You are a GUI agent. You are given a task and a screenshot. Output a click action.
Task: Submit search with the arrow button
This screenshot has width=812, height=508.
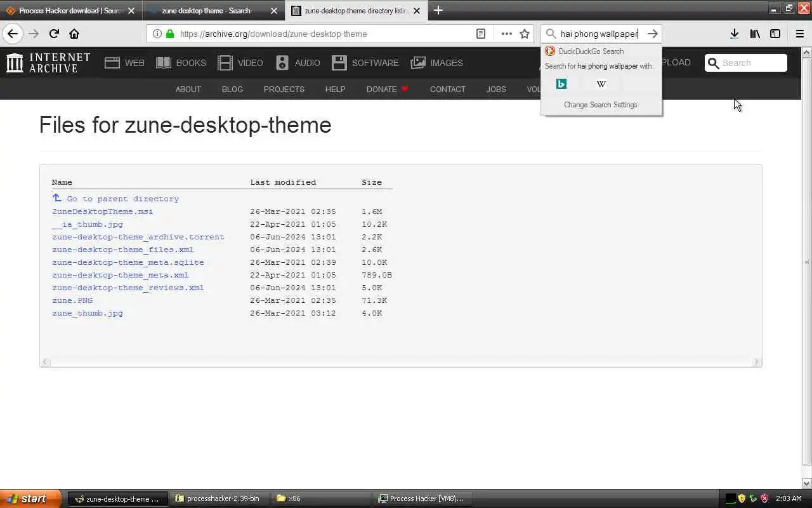click(652, 34)
